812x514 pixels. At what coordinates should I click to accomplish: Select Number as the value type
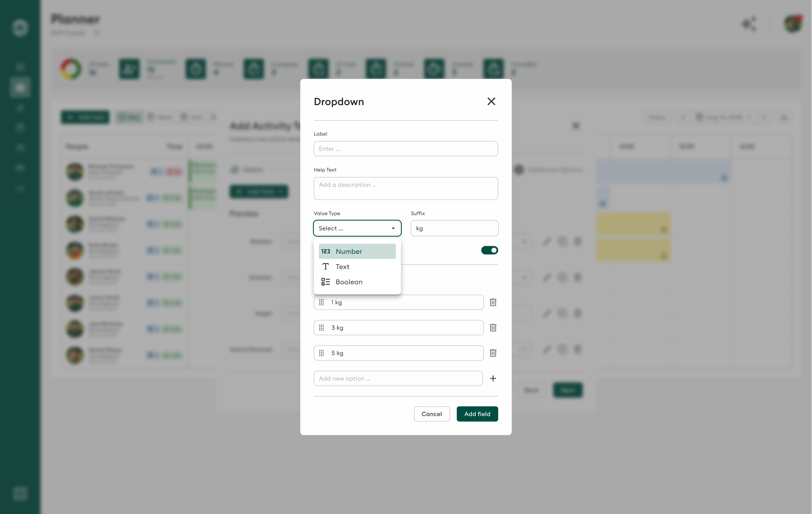coord(357,251)
